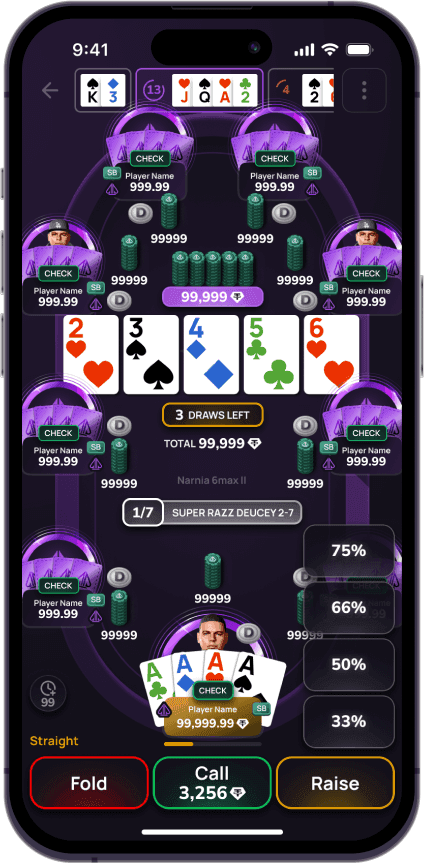The width and height of the screenshot is (424, 863).
Task: Switch to the K-3 table tab
Action: click(103, 90)
